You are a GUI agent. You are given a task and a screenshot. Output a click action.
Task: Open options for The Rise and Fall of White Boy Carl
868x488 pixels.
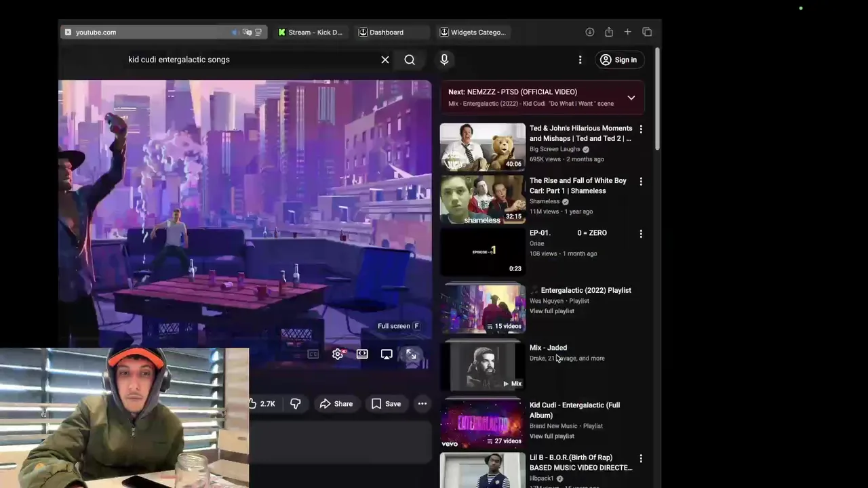click(x=641, y=182)
